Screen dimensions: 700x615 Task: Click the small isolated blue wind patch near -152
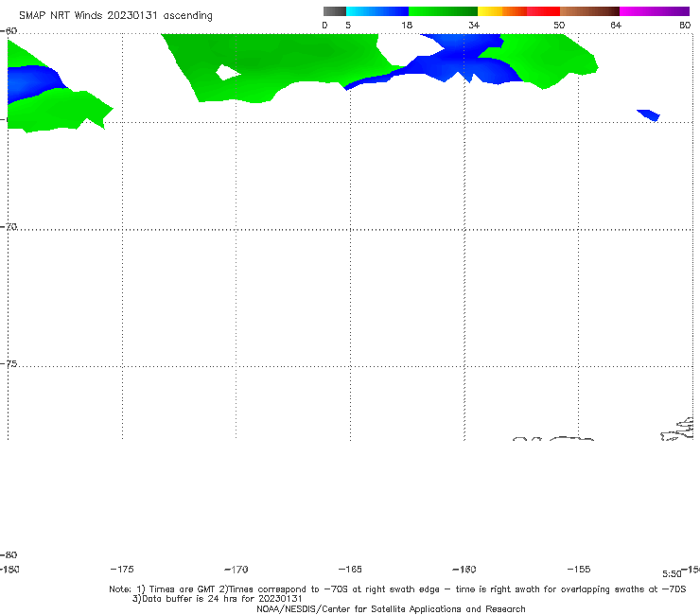tap(649, 114)
